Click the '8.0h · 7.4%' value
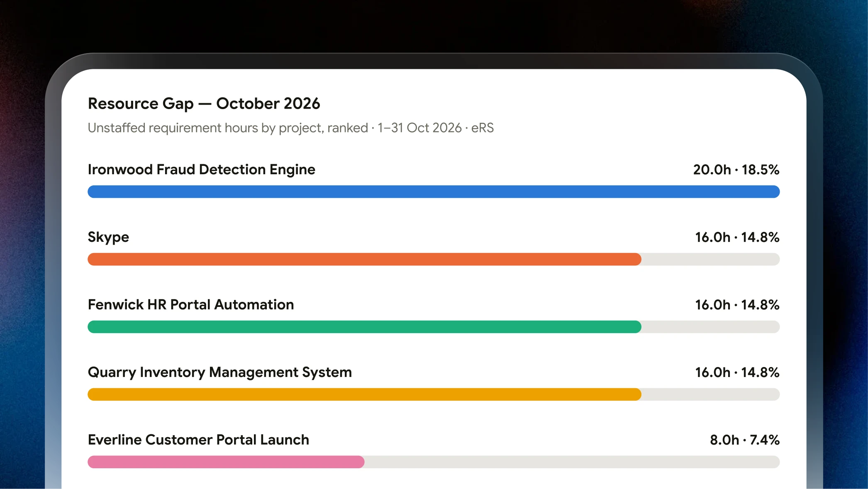868x489 pixels. click(x=744, y=440)
